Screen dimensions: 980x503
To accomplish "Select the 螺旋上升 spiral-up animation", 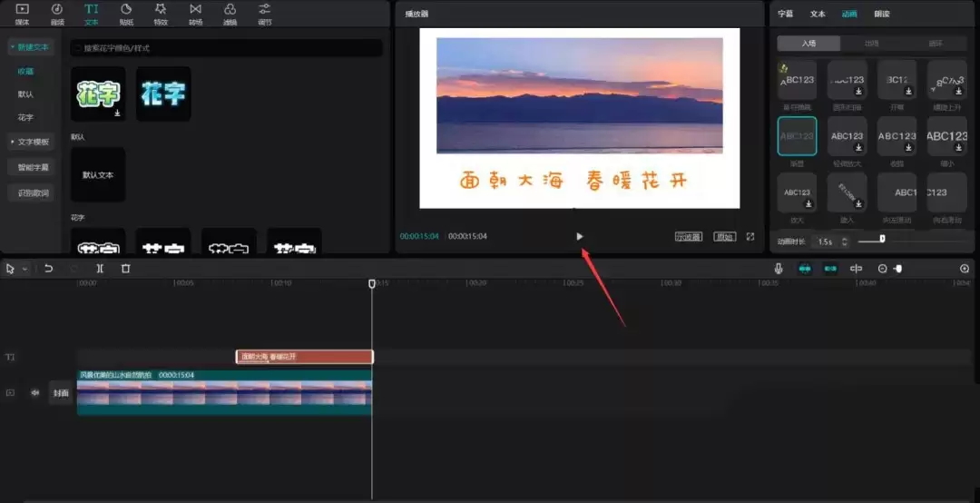I will (x=946, y=80).
